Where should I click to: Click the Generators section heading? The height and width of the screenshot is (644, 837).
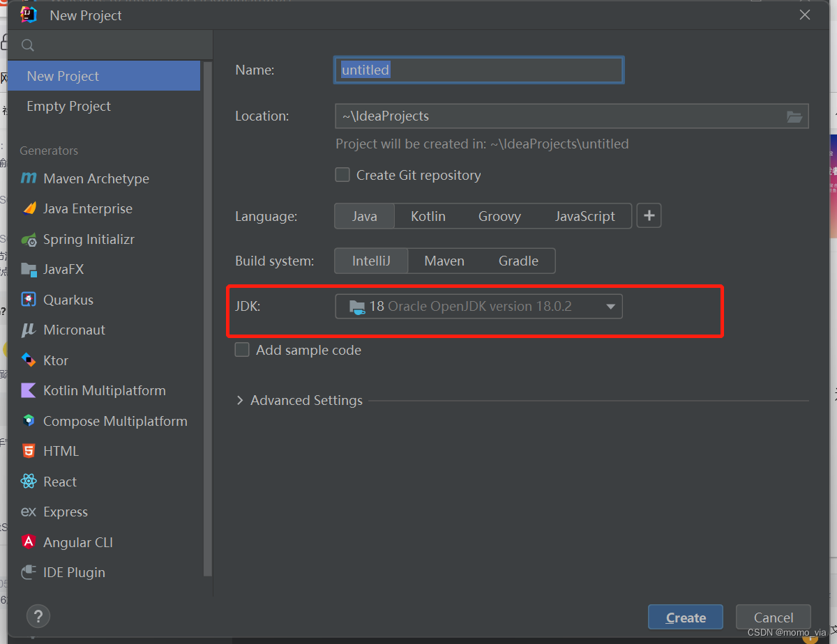[x=49, y=151]
